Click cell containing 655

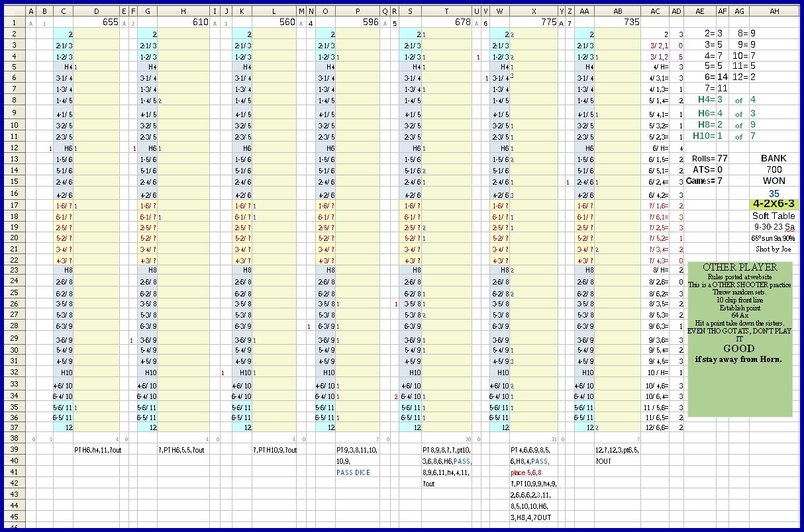(x=97, y=22)
